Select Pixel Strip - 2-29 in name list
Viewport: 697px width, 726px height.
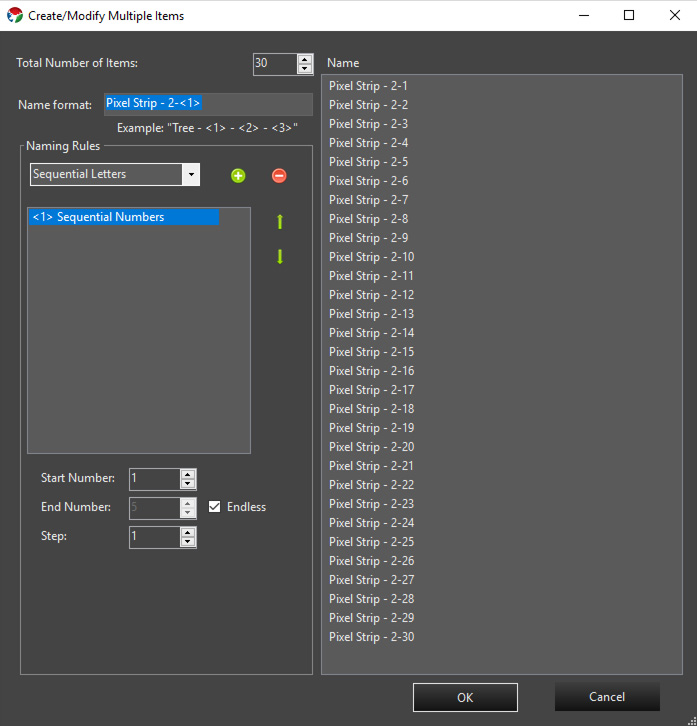371,618
